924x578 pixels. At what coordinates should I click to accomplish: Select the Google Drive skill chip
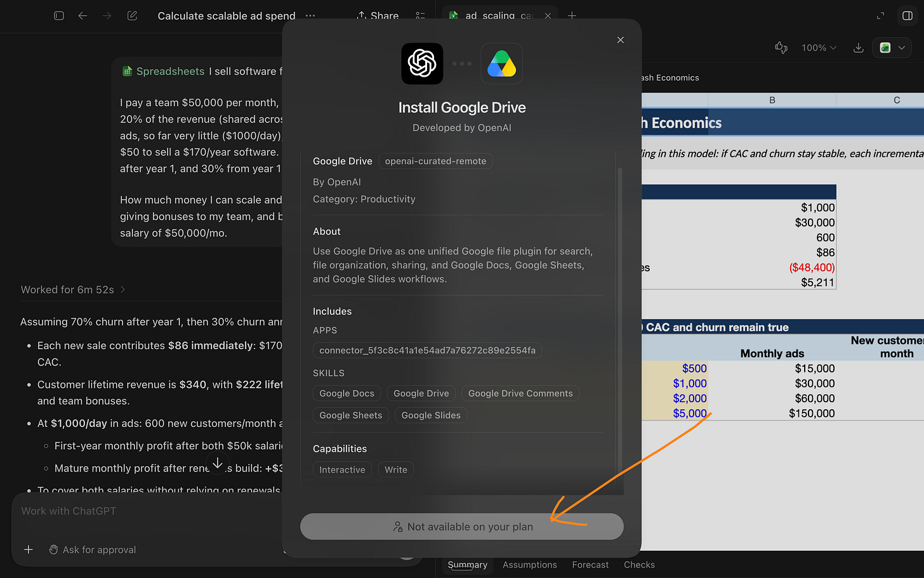point(421,393)
